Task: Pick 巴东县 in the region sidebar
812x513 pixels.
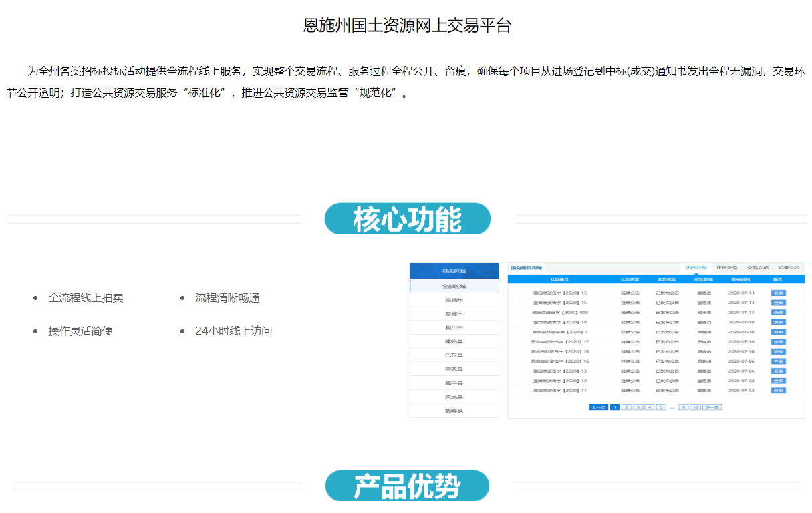Action: (454, 355)
